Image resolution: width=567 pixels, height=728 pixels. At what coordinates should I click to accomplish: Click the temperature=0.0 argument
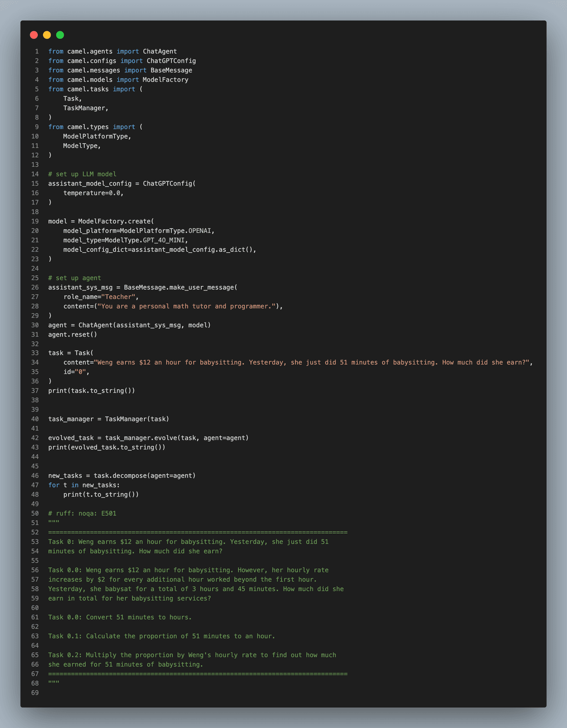click(93, 193)
